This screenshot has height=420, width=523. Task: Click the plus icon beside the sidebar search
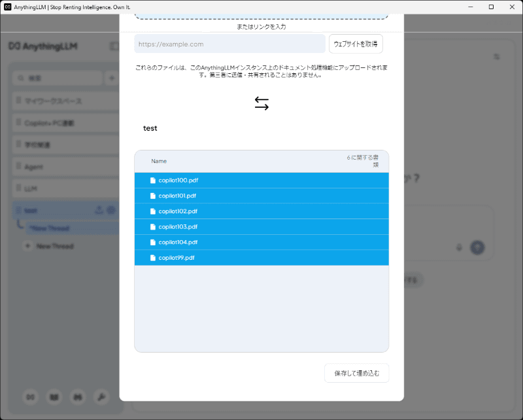coord(112,78)
